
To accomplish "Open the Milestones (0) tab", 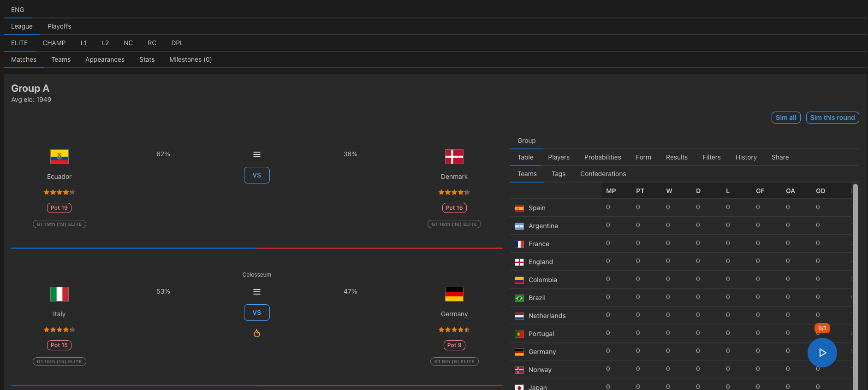I will pos(190,59).
